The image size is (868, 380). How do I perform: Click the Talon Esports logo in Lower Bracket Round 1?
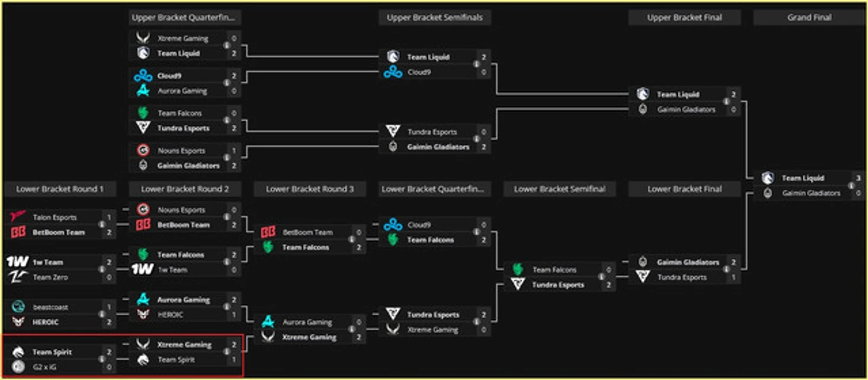(x=18, y=217)
